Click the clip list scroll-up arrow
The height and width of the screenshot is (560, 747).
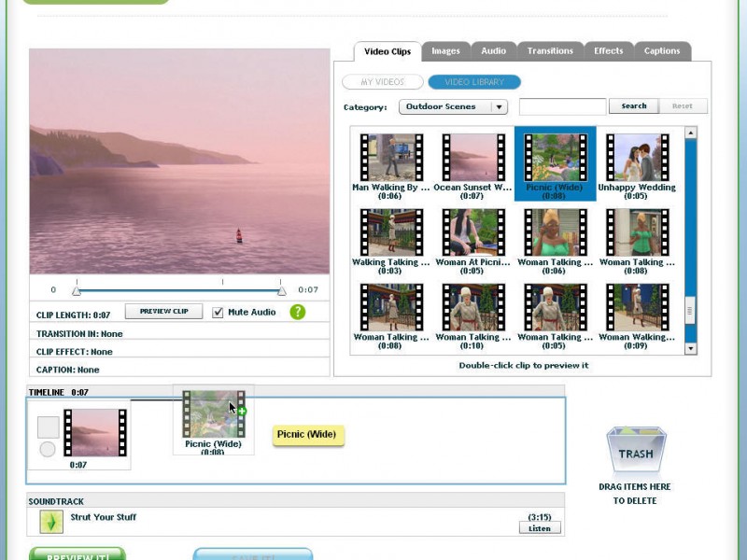pyautogui.click(x=691, y=133)
